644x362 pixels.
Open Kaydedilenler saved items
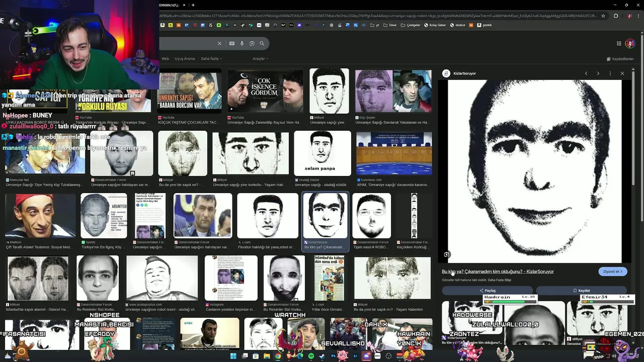click(620, 59)
